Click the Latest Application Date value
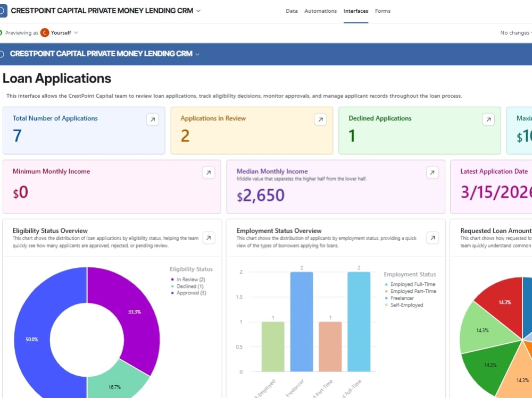The width and height of the screenshot is (532, 398). (496, 192)
